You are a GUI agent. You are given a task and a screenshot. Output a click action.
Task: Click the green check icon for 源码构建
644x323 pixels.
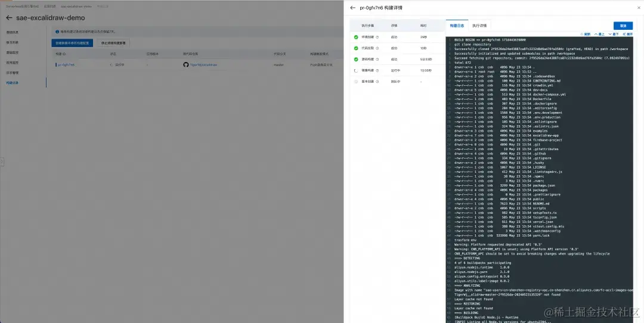(x=356, y=59)
